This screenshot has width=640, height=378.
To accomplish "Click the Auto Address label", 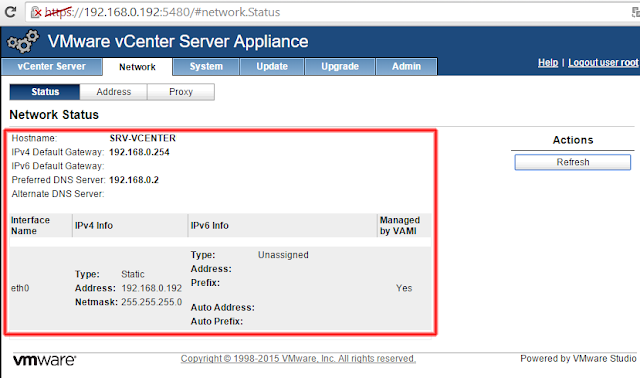I will pyautogui.click(x=222, y=307).
